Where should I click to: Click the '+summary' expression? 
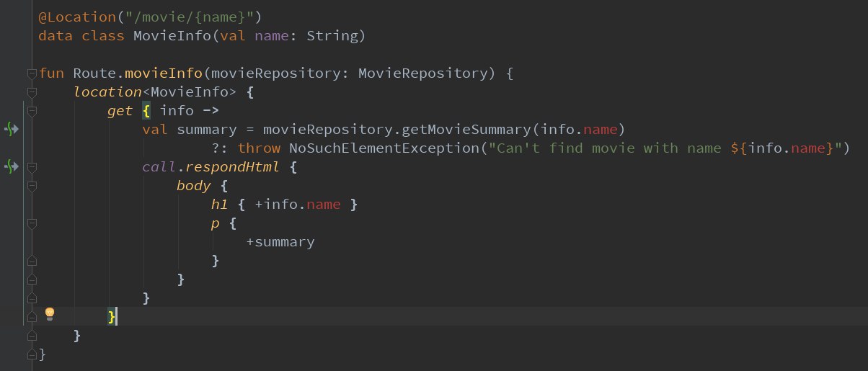tap(280, 242)
